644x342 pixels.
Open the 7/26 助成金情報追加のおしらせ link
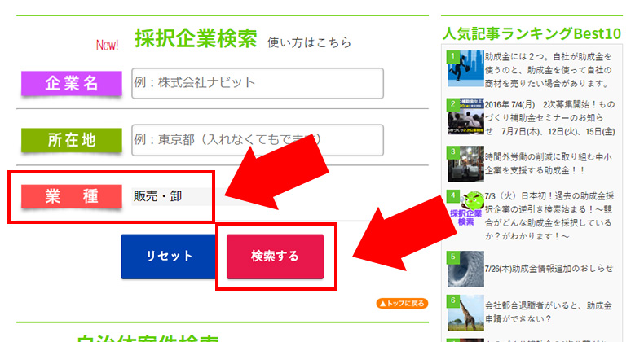point(547,269)
